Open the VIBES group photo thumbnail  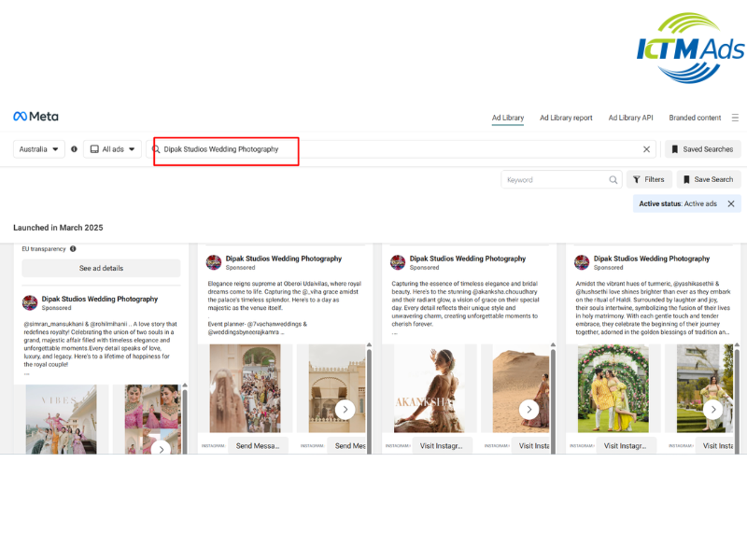62,419
